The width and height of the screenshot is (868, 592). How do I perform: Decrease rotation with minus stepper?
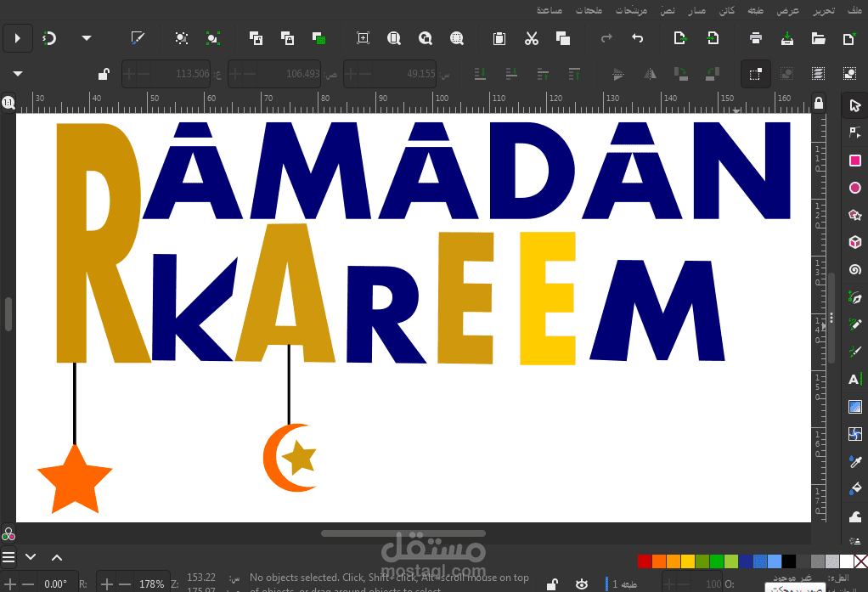[28, 584]
